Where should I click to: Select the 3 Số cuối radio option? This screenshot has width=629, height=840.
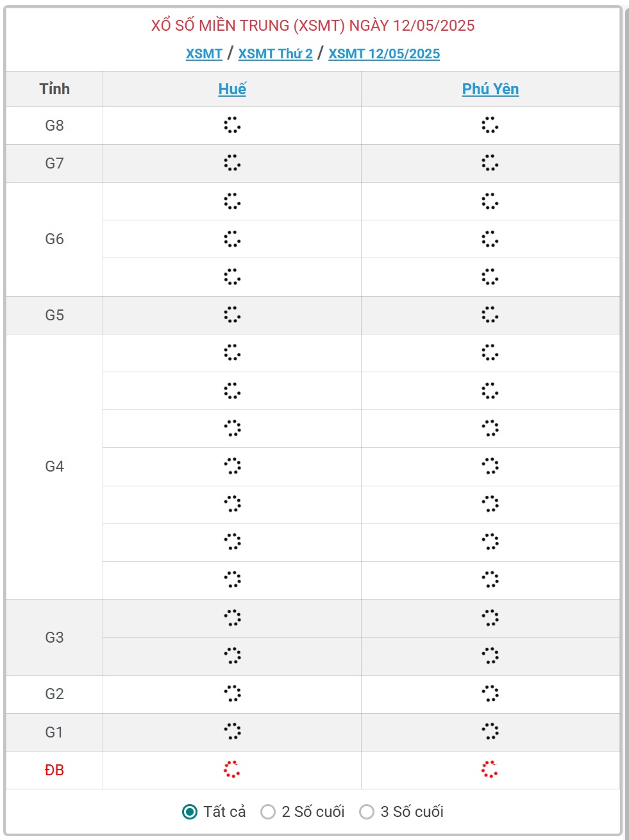pos(367,812)
